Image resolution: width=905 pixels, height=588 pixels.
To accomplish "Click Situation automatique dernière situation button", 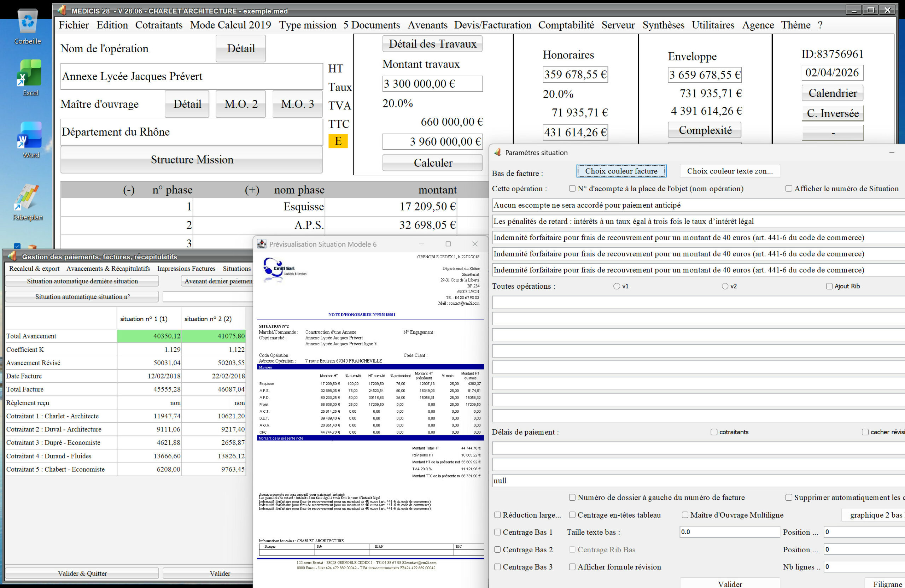I will [82, 281].
